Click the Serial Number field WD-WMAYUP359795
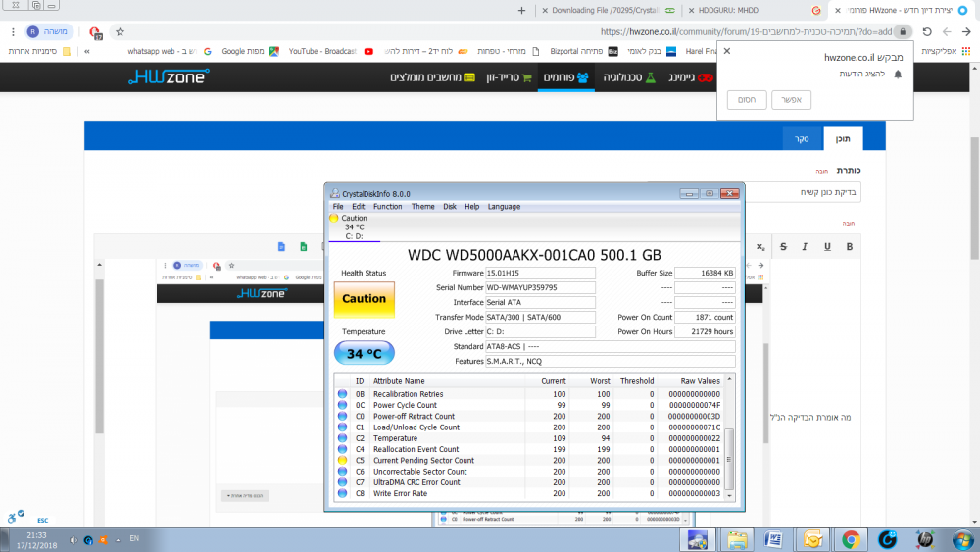980x552 pixels. tap(540, 287)
